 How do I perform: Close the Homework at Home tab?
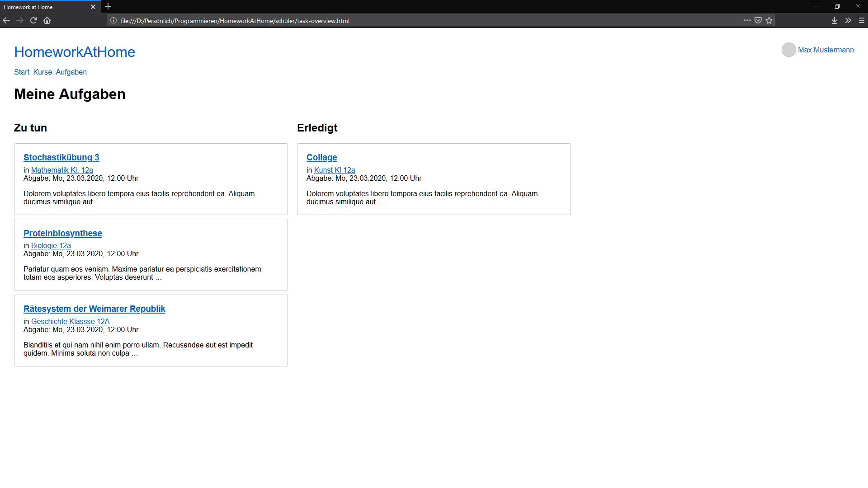tap(93, 7)
